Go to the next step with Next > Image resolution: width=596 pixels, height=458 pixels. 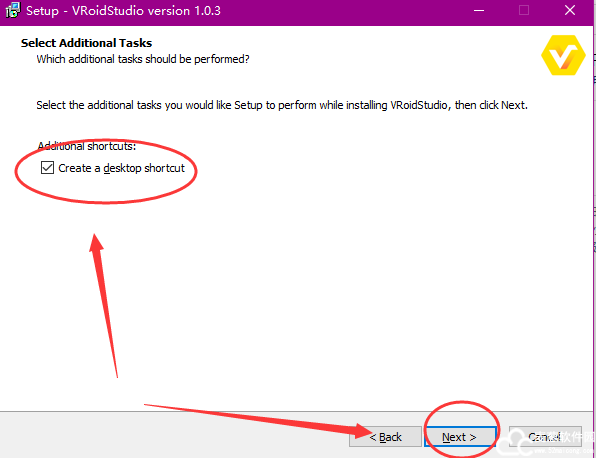pyautogui.click(x=460, y=436)
